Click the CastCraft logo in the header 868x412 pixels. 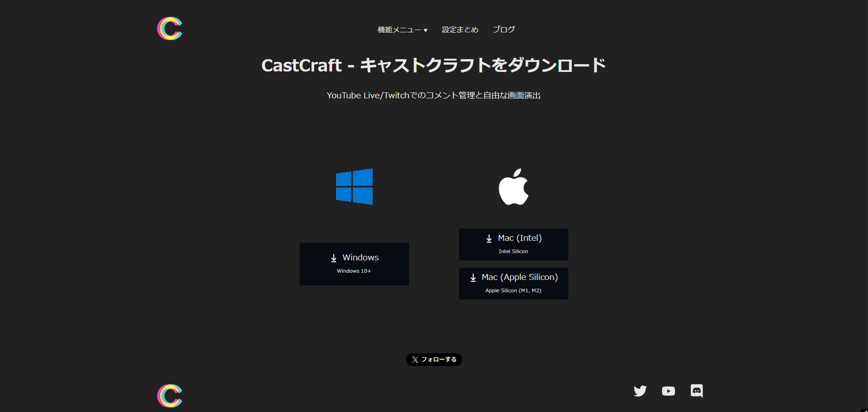pyautogui.click(x=169, y=29)
